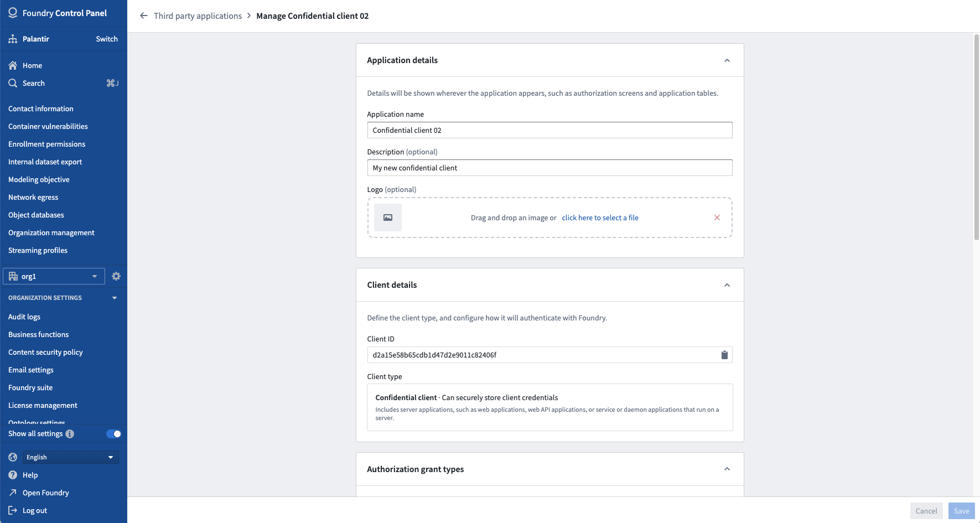Viewport: 980px width, 523px height.
Task: Open the org1 organization dropdown
Action: pos(54,276)
